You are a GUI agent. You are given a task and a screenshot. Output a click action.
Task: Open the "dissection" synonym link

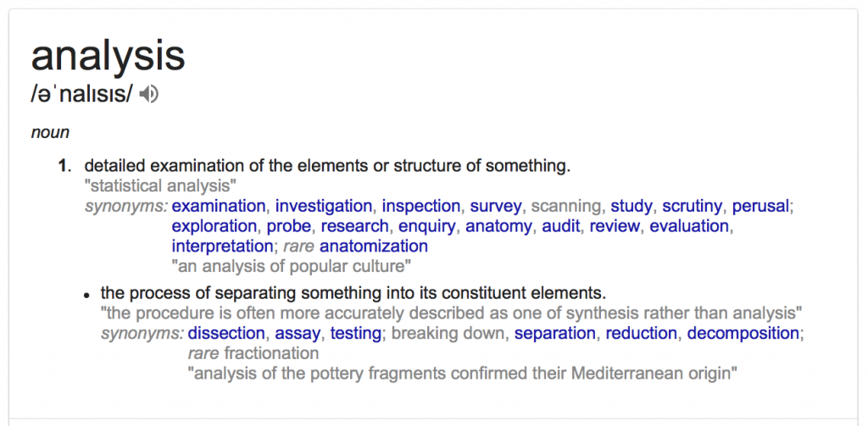point(226,333)
